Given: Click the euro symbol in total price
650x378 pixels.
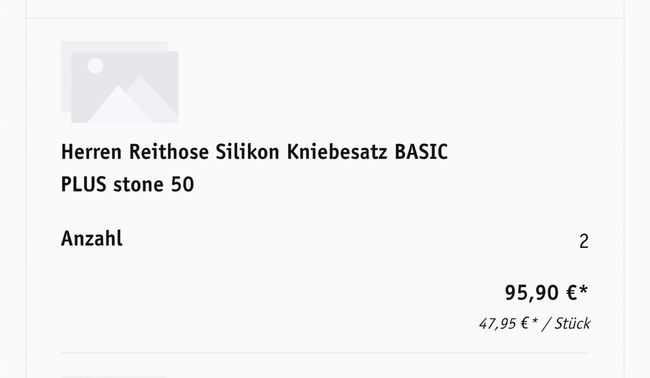Looking at the screenshot, I should click(571, 293).
